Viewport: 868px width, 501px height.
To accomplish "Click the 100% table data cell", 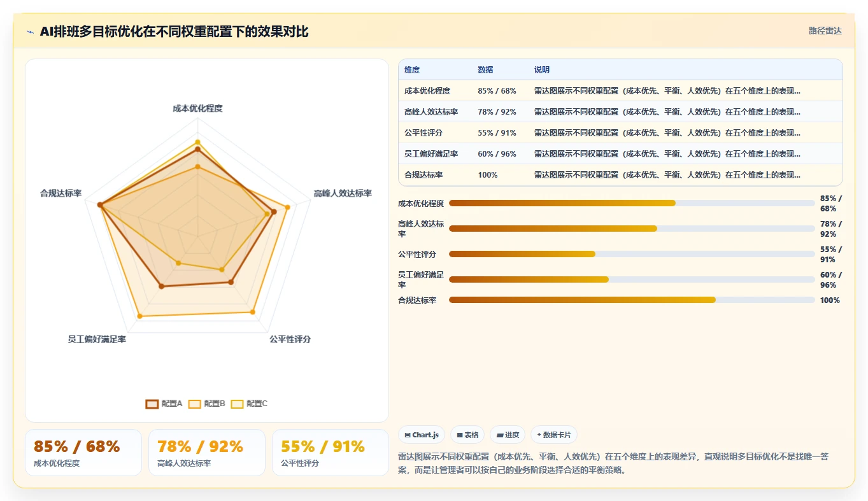I will tap(487, 175).
